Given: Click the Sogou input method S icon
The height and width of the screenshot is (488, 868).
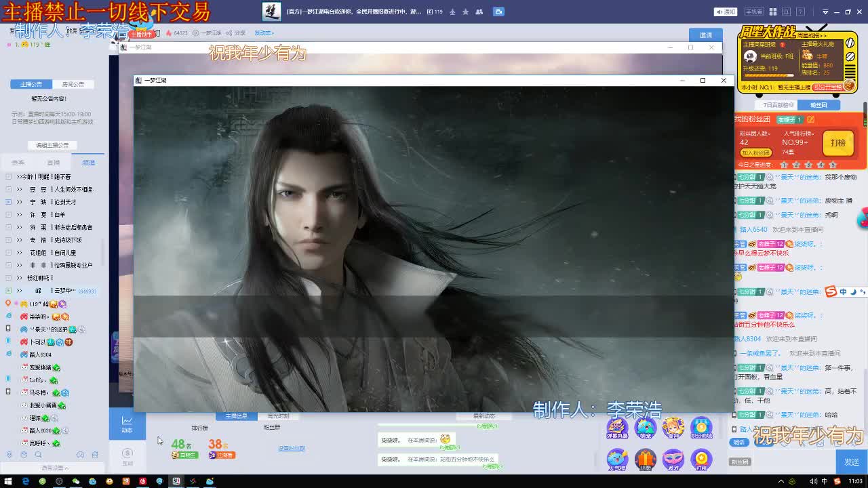Looking at the screenshot, I should click(831, 292).
